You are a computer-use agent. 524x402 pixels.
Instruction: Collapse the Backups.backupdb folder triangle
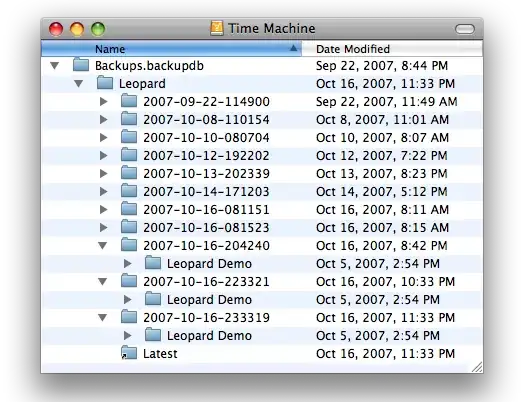(54, 65)
